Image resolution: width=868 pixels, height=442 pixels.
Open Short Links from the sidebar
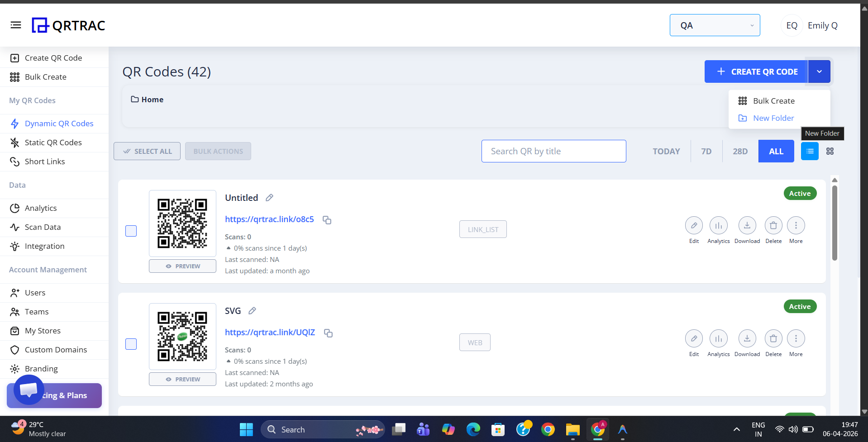click(x=44, y=161)
